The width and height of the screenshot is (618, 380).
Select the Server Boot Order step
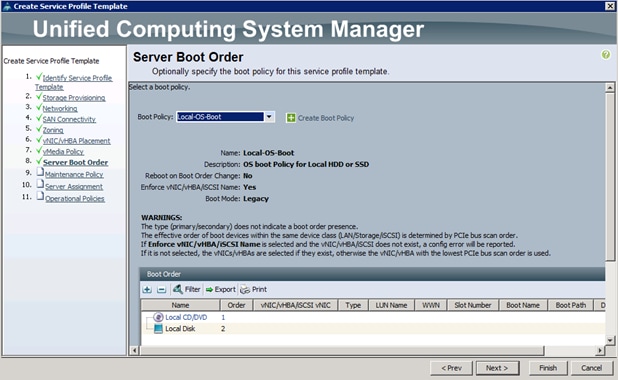click(x=75, y=162)
